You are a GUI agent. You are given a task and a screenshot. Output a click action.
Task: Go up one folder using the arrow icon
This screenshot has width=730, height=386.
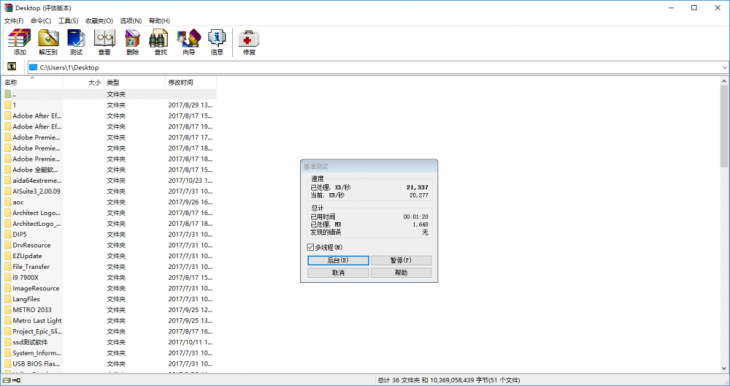tap(12, 67)
